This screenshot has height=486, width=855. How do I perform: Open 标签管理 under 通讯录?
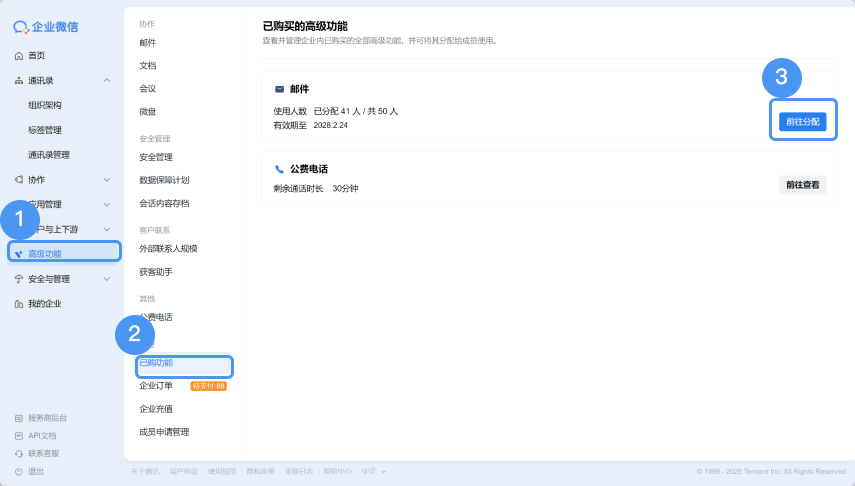(45, 130)
